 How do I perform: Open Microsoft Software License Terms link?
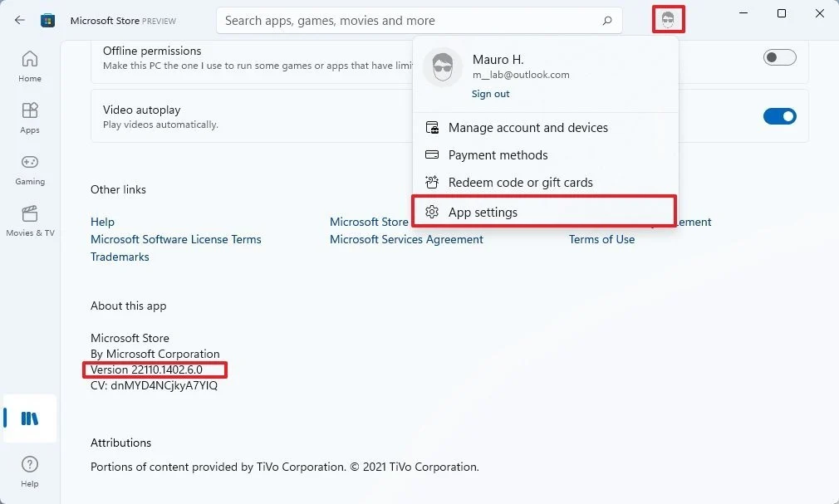[x=175, y=240]
